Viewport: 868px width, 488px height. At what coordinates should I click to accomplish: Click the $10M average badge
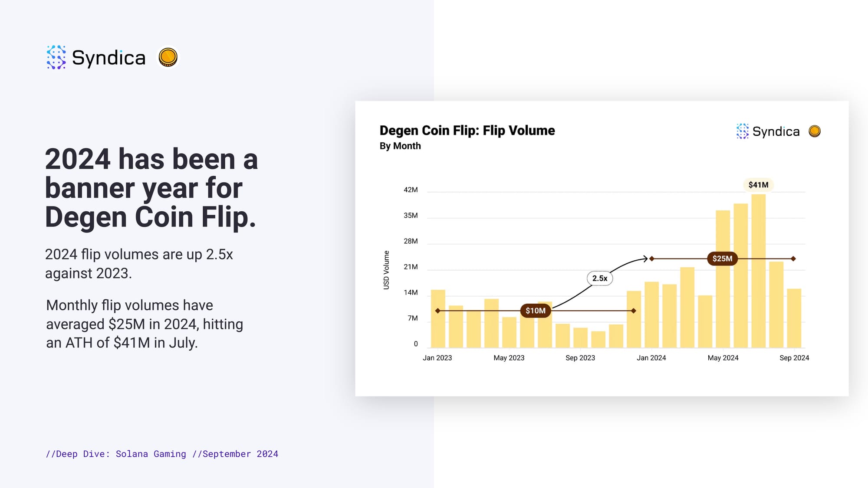point(536,311)
